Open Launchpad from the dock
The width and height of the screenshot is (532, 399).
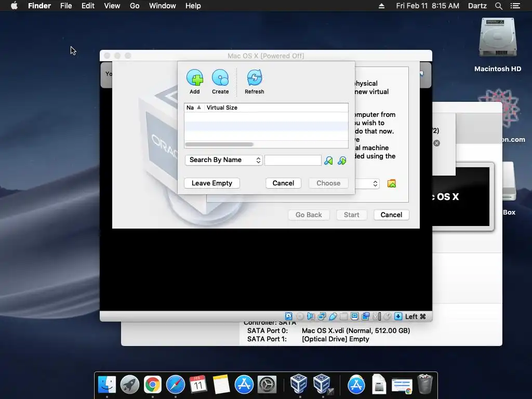pos(130,384)
